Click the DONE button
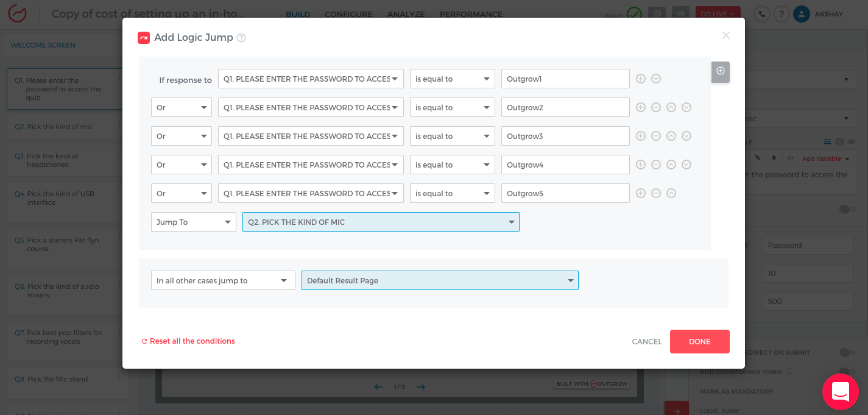The image size is (868, 415). point(700,342)
